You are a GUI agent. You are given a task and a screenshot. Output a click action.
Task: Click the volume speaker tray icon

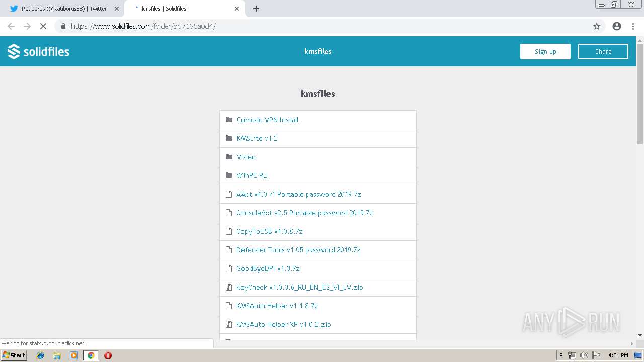click(x=584, y=355)
